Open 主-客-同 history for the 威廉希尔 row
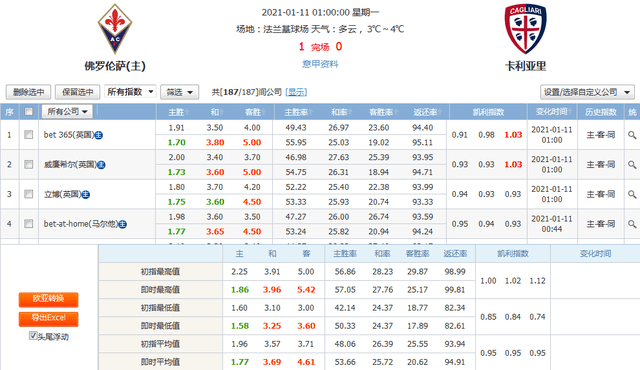This screenshot has height=370, width=640. (x=600, y=165)
